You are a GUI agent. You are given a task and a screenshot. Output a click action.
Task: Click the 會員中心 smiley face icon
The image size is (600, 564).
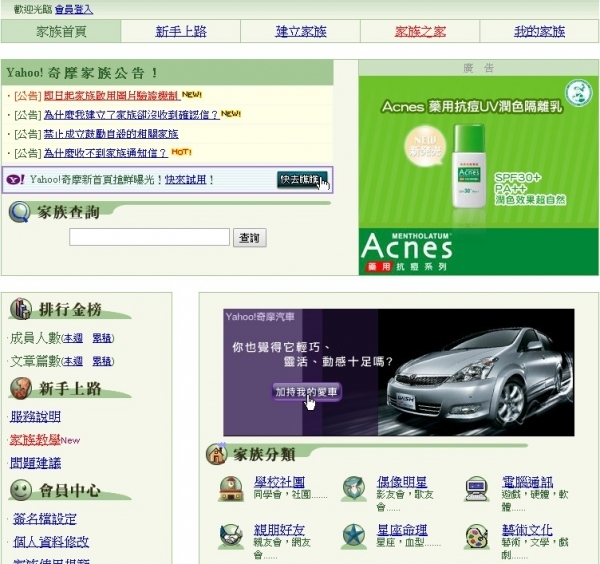pyautogui.click(x=21, y=490)
